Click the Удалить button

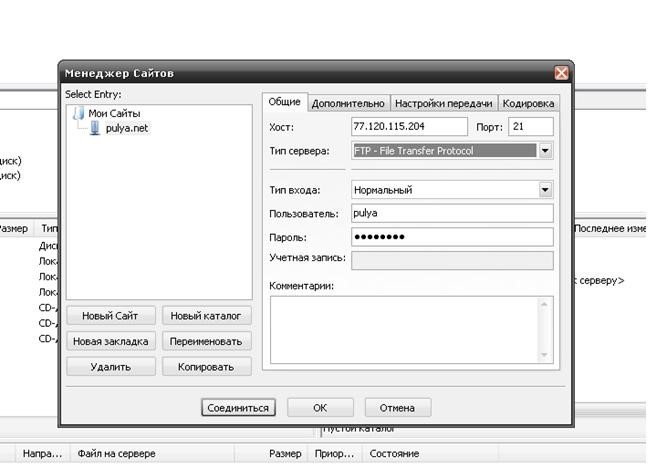[111, 367]
